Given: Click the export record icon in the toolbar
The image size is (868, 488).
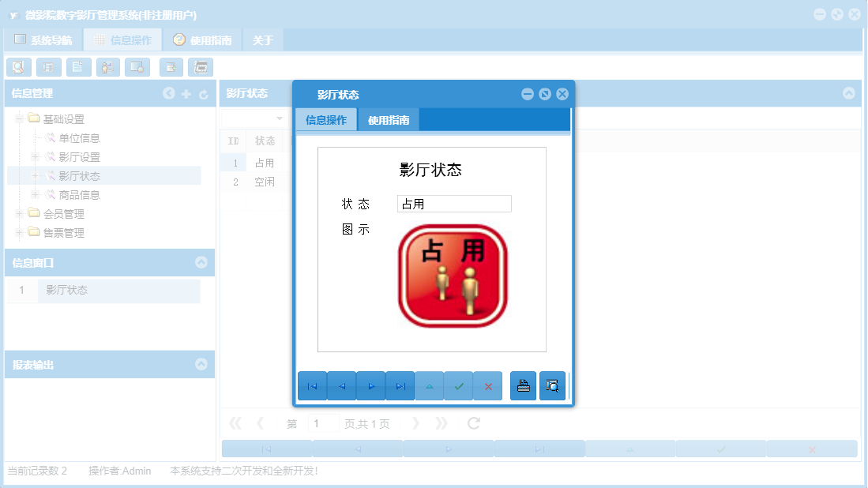Looking at the screenshot, I should [x=171, y=67].
